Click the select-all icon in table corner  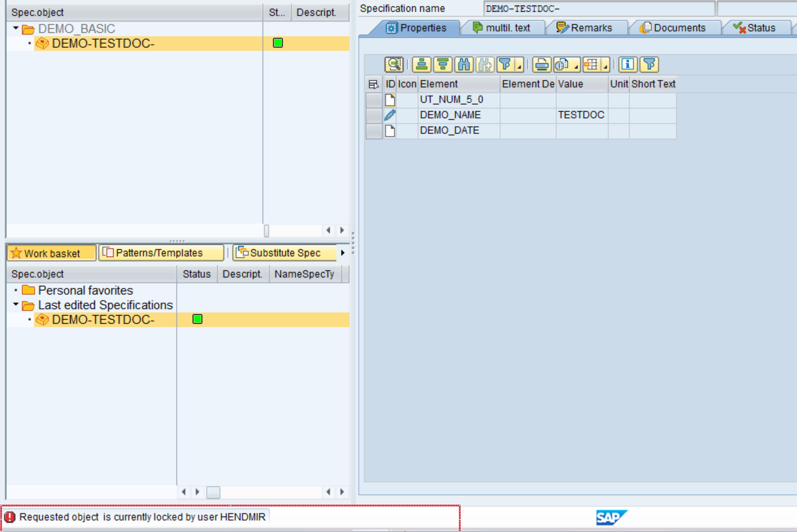click(x=373, y=84)
